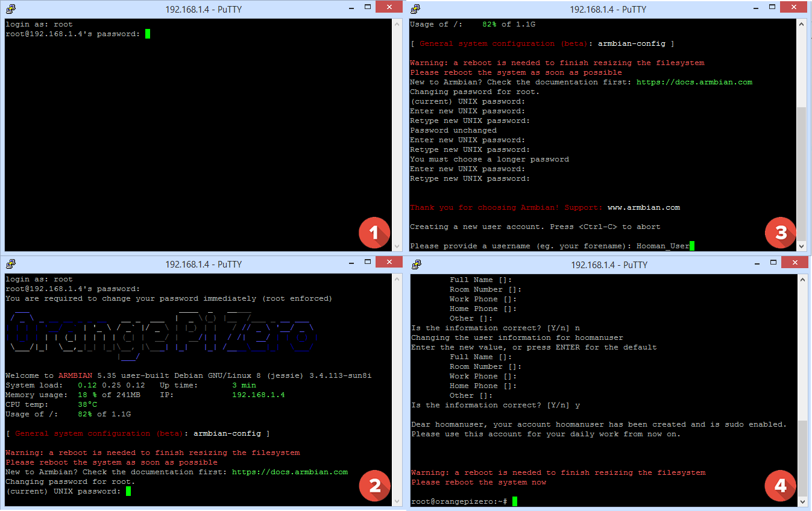Click Hooman_User username entry in terminal
Image resolution: width=812 pixels, height=511 pixels.
click(663, 246)
